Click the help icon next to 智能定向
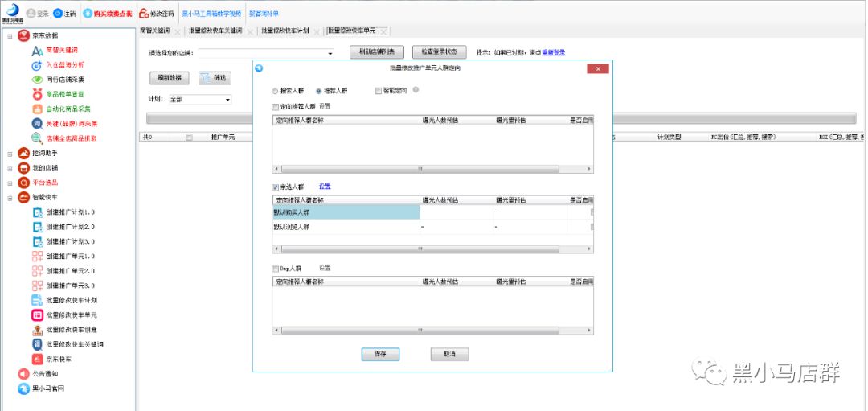Image resolution: width=868 pixels, height=411 pixels. [x=416, y=90]
